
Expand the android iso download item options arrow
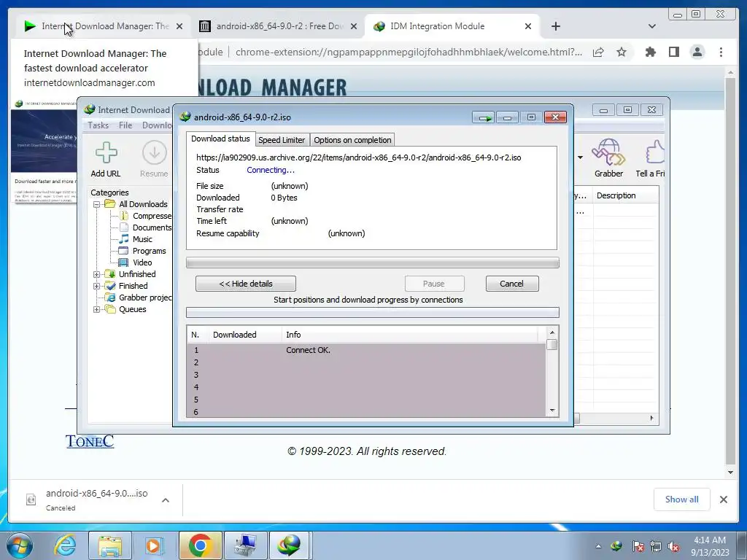pyautogui.click(x=166, y=500)
